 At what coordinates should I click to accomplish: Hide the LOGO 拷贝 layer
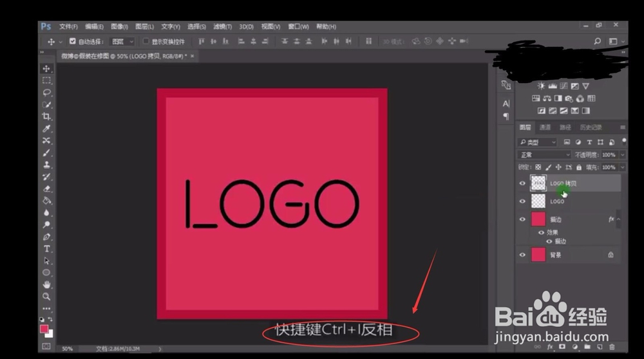[x=522, y=183]
